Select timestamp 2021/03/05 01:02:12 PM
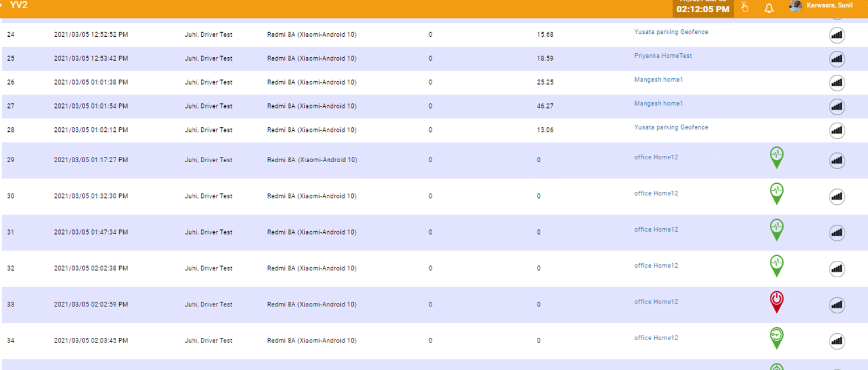The height and width of the screenshot is (370, 868). click(91, 131)
